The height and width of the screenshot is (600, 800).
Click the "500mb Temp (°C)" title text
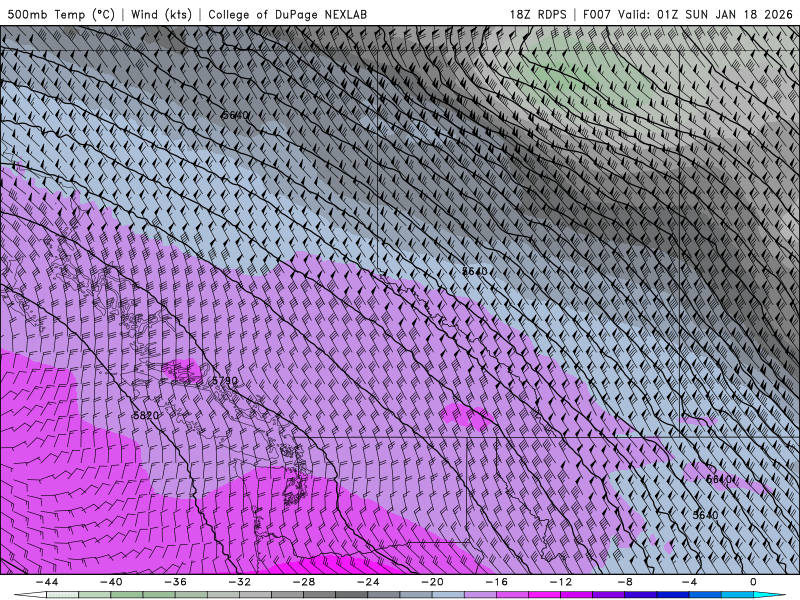(x=61, y=14)
